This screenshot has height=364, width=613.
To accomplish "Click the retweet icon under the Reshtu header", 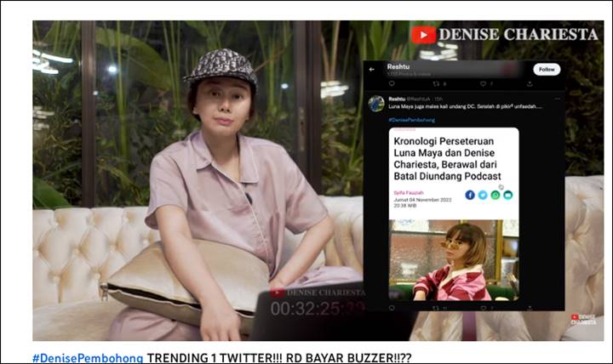I will (x=436, y=83).
